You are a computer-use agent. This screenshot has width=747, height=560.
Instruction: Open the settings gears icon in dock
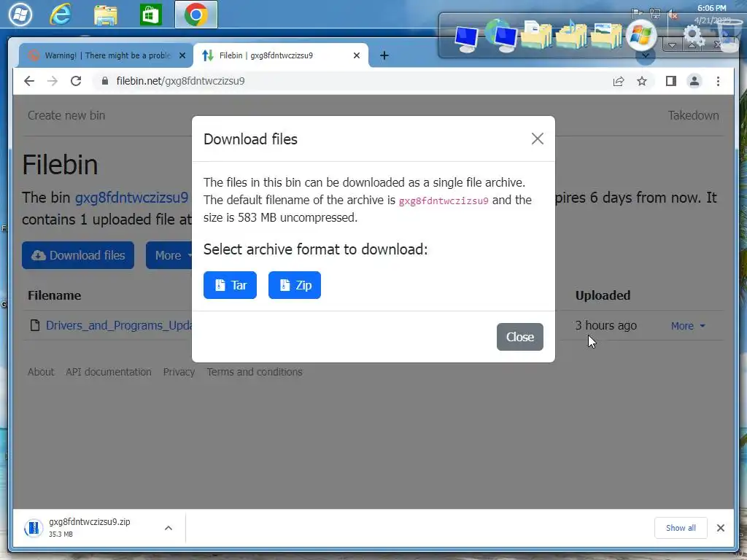pos(693,34)
